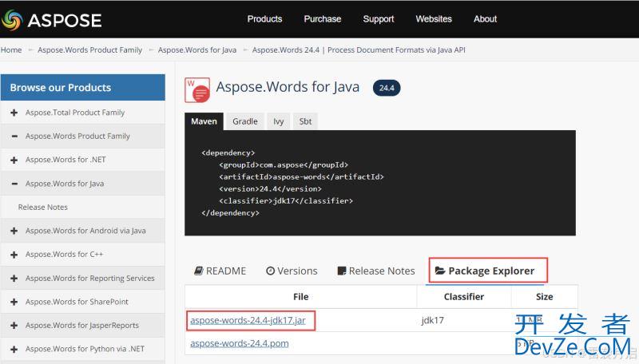The width and height of the screenshot is (639, 364).
Task: Open the Purchase menu
Action: tap(322, 19)
